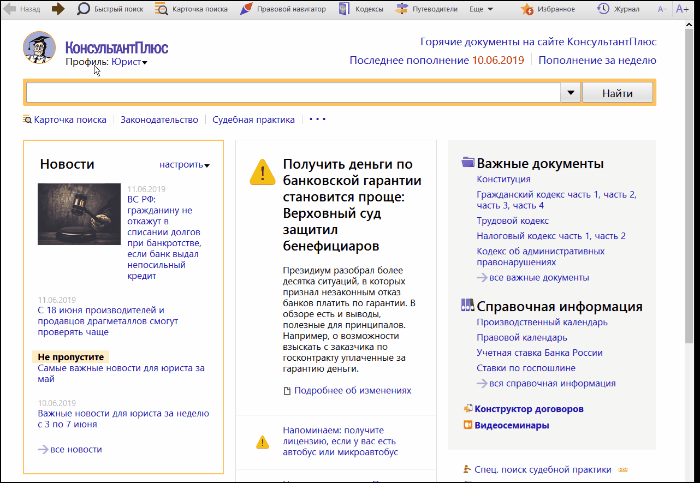The image size is (700, 483).
Task: Select the Судебная практика section
Action: (254, 120)
